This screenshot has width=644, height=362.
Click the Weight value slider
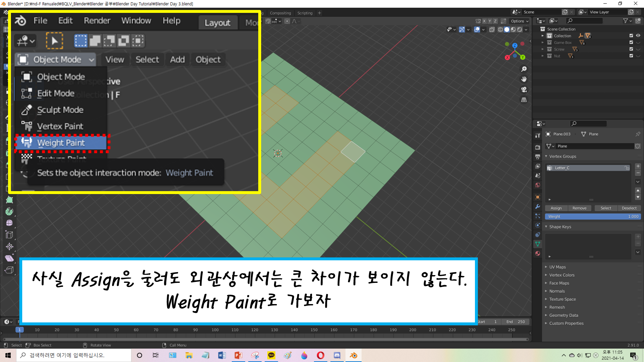[x=592, y=217]
